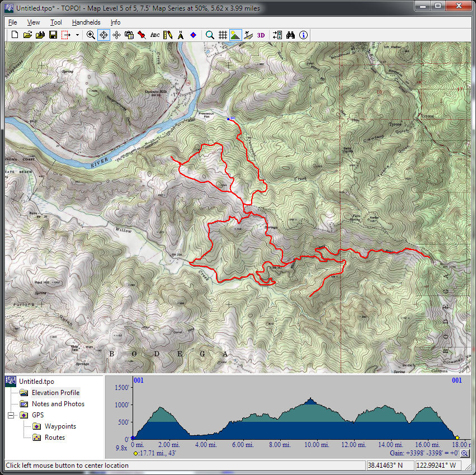Viewport: 476px width, 475px height.
Task: Activate the centering crosshair tool
Action: [103, 35]
